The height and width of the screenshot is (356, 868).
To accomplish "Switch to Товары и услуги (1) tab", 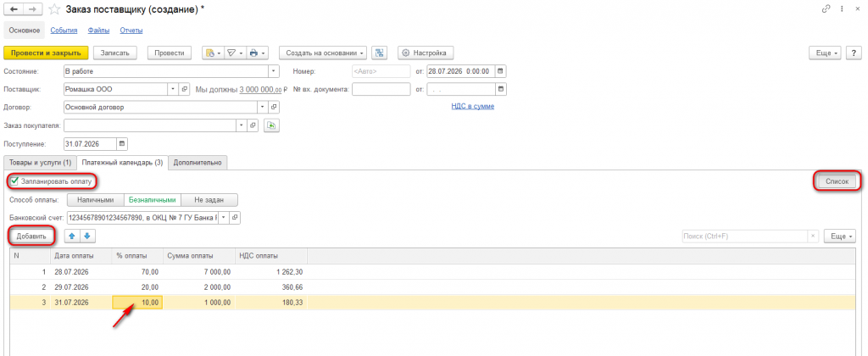I will (40, 163).
